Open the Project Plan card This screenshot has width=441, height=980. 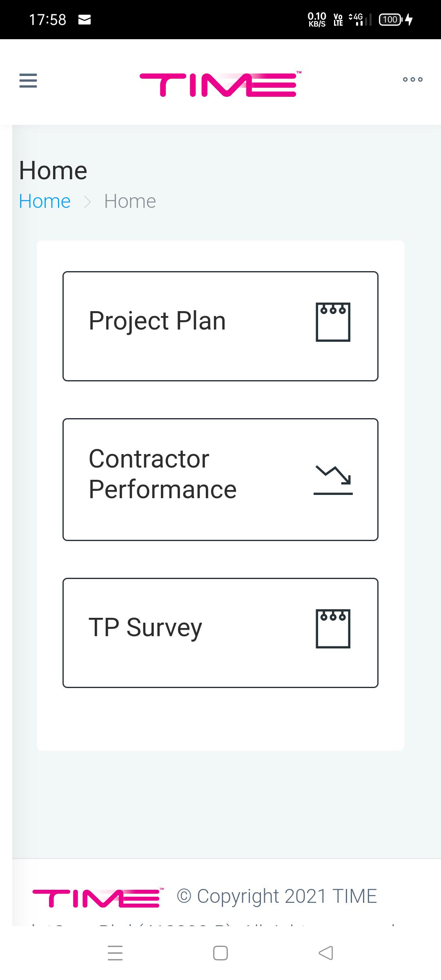220,326
